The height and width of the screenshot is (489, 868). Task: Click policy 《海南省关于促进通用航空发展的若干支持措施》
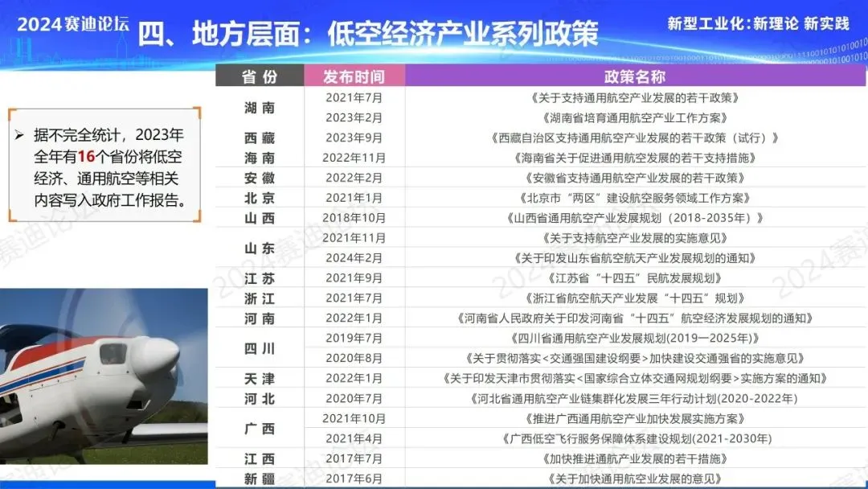(x=635, y=158)
